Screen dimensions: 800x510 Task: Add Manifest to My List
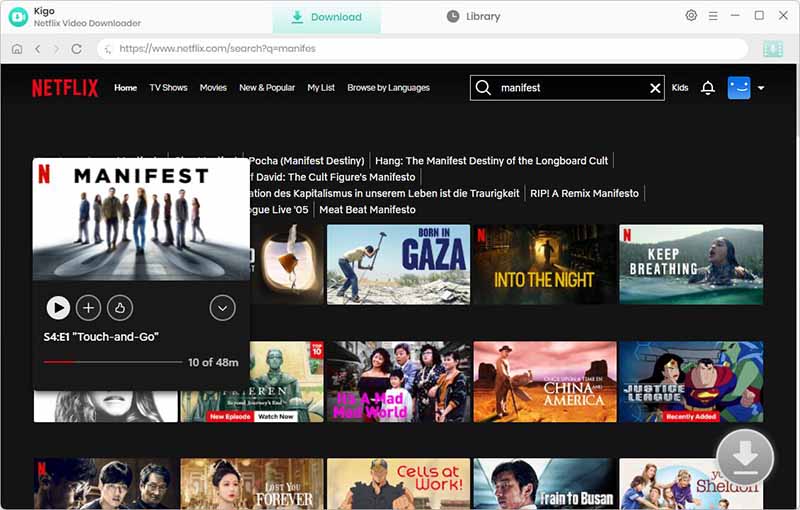coord(88,308)
